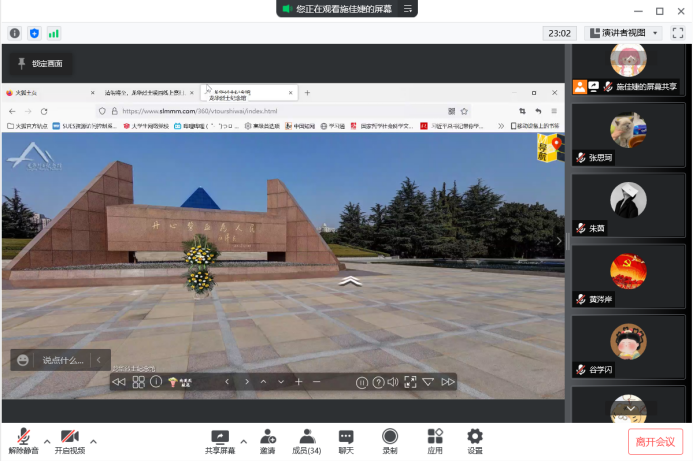Click the 共享屏幕 share screen icon

[220, 440]
